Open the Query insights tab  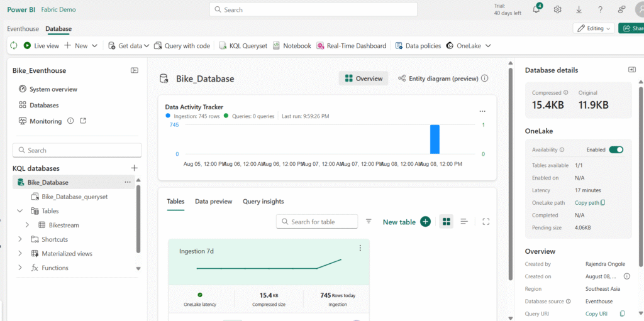click(x=264, y=202)
